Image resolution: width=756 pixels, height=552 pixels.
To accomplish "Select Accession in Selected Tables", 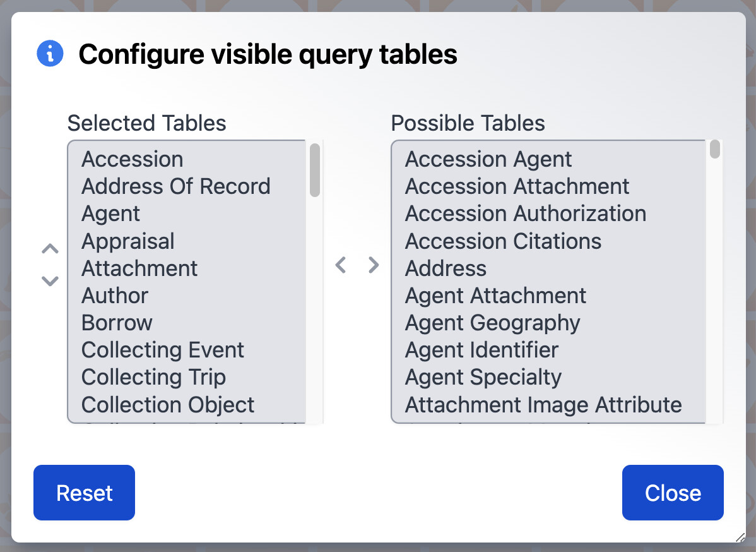I will 133,159.
